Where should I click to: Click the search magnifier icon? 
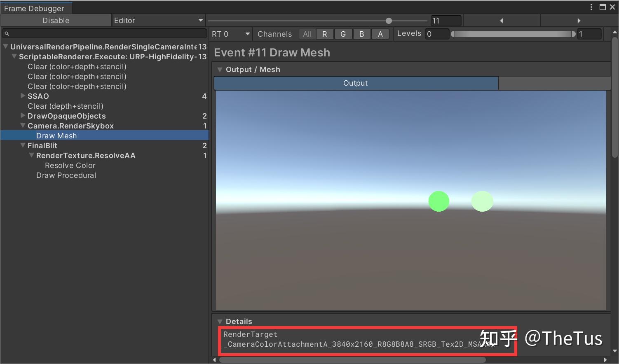(x=6, y=33)
